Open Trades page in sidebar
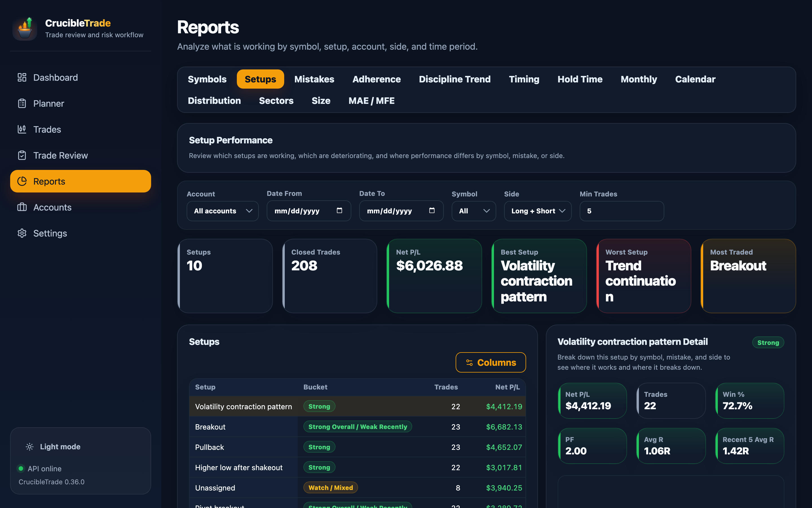Viewport: 812px width, 508px height. pyautogui.click(x=81, y=129)
